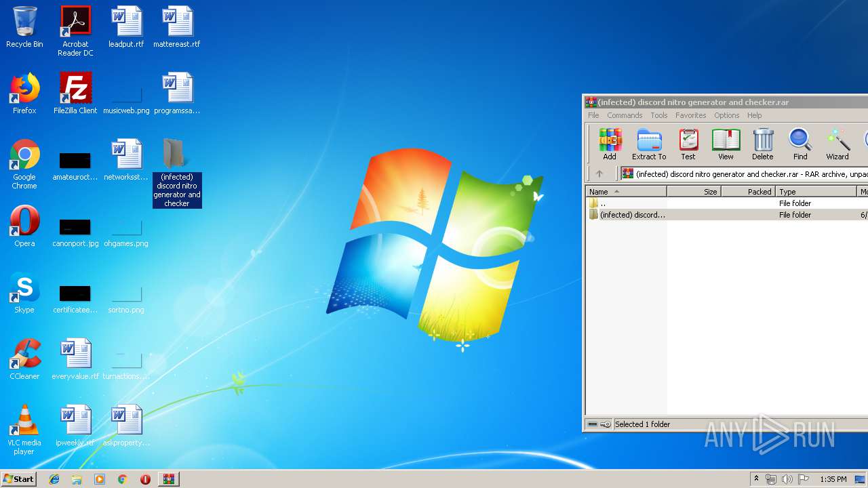Click the Action Center flag tray icon
This screenshot has width=868, height=488.
pos(803,479)
